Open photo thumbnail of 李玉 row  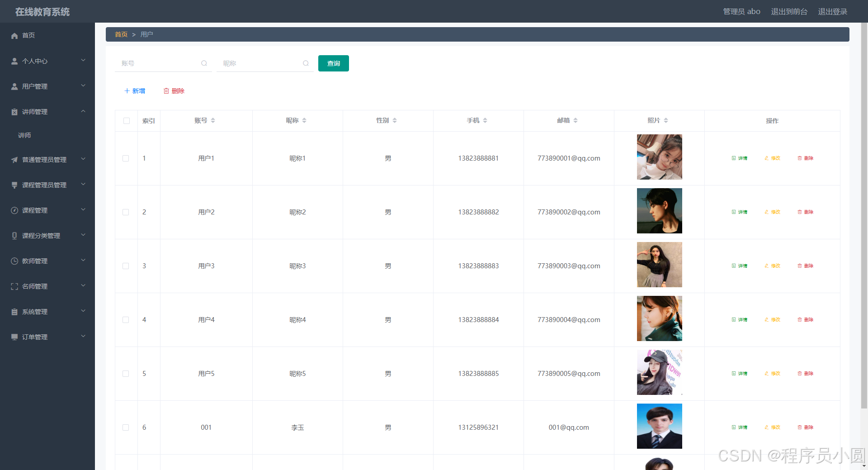[659, 426]
